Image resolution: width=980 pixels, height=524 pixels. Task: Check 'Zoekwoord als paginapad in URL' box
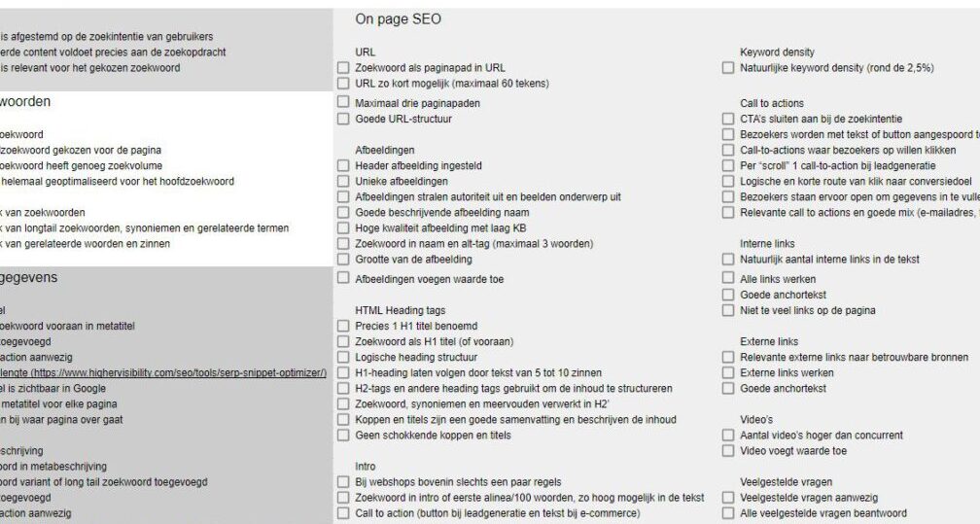(x=343, y=67)
